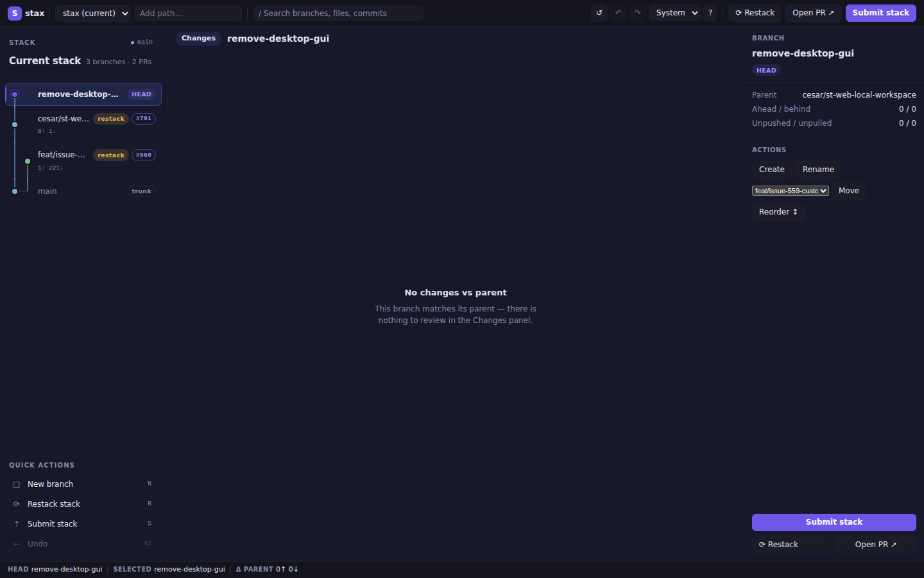
Task: Open PR #560 badge
Action: [144, 155]
